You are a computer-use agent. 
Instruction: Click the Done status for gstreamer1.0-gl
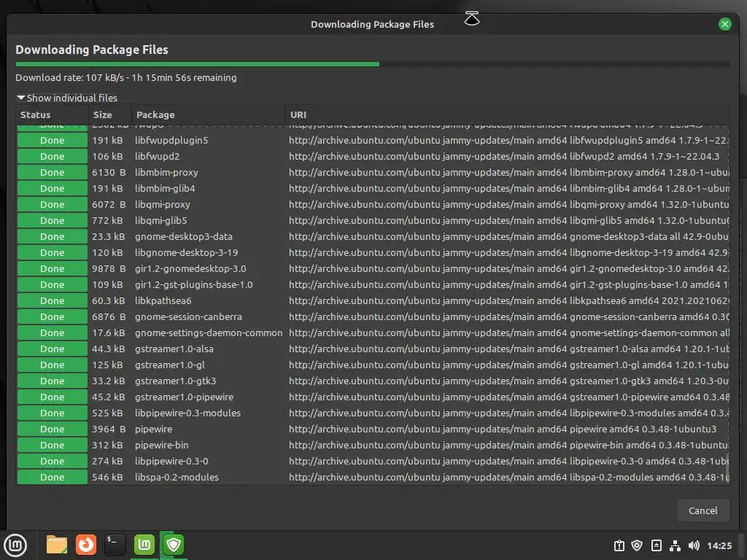click(x=53, y=365)
